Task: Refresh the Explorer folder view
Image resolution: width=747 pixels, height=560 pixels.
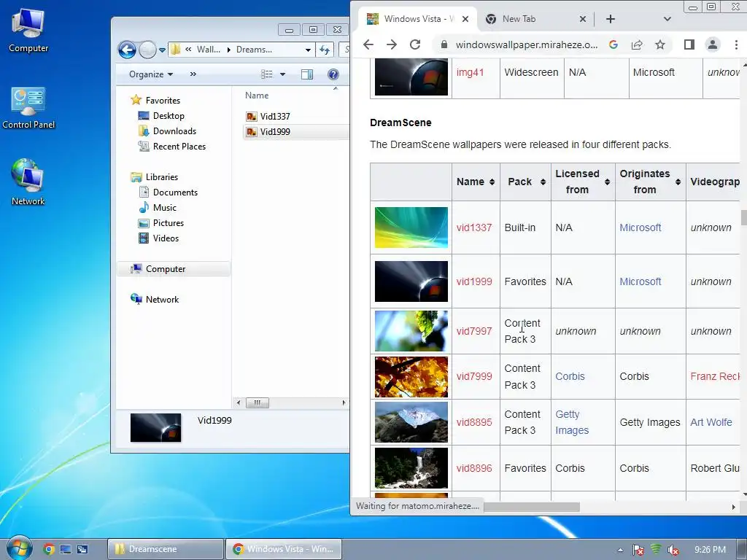Action: click(325, 50)
